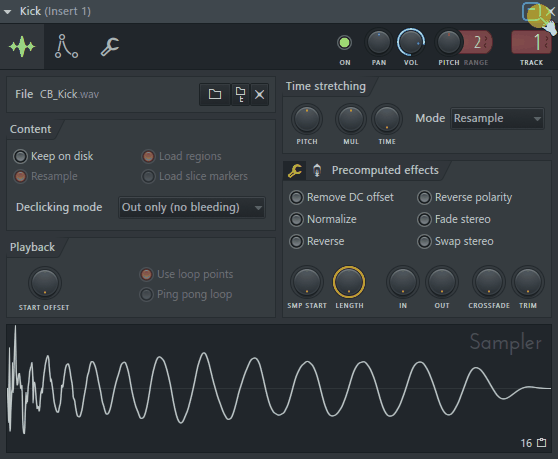
Task: Click the clipboard icon next to 16
Action: pos(542,443)
